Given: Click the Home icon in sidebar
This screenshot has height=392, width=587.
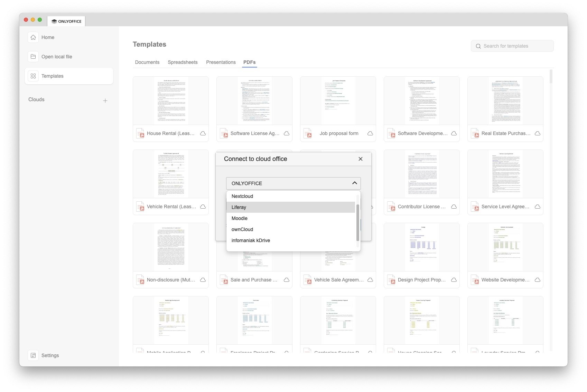Looking at the screenshot, I should coord(33,37).
